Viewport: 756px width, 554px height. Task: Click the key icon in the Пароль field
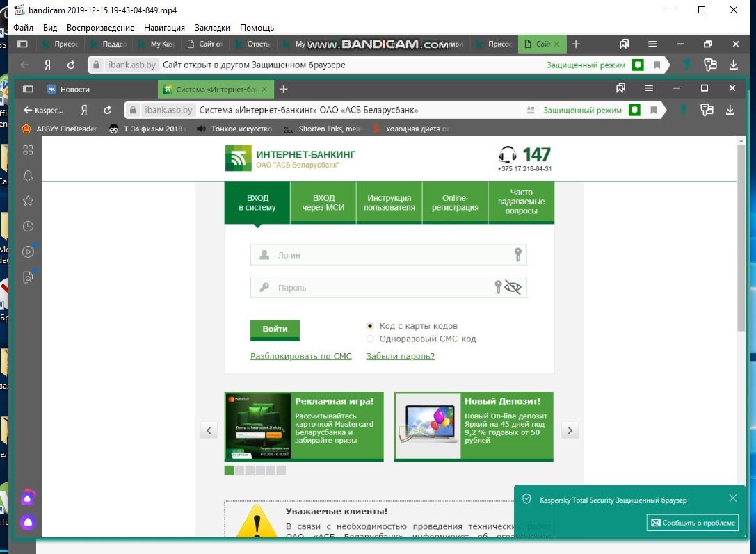point(498,287)
